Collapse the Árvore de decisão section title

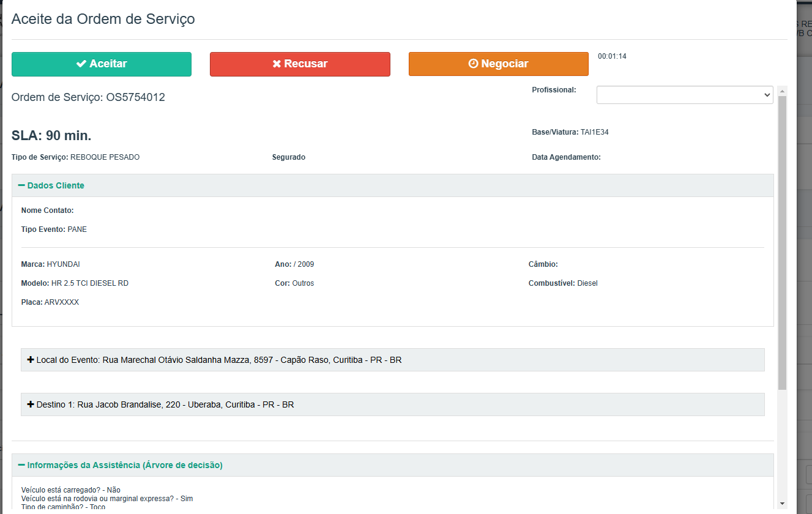pyautogui.click(x=125, y=465)
